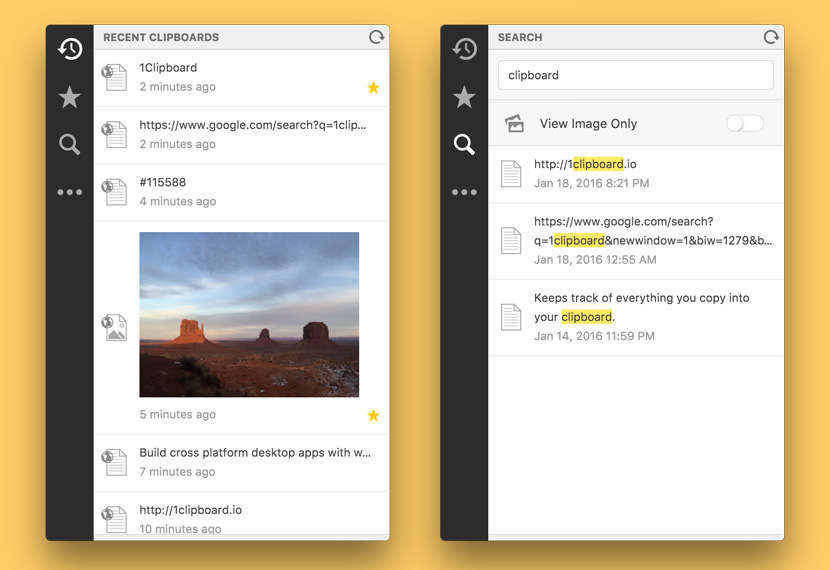This screenshot has width=830, height=570.
Task: Click the View Image Only label
Action: tap(588, 124)
